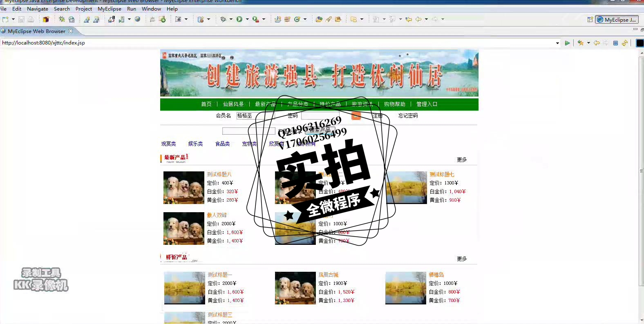The width and height of the screenshot is (644, 324).
Task: Click the browser Stop icon
Action: point(615,43)
